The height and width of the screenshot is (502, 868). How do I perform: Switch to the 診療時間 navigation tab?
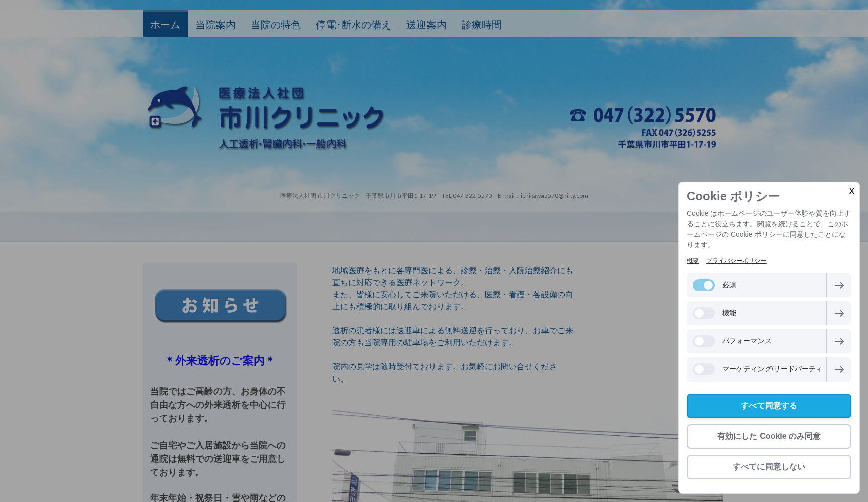click(480, 25)
